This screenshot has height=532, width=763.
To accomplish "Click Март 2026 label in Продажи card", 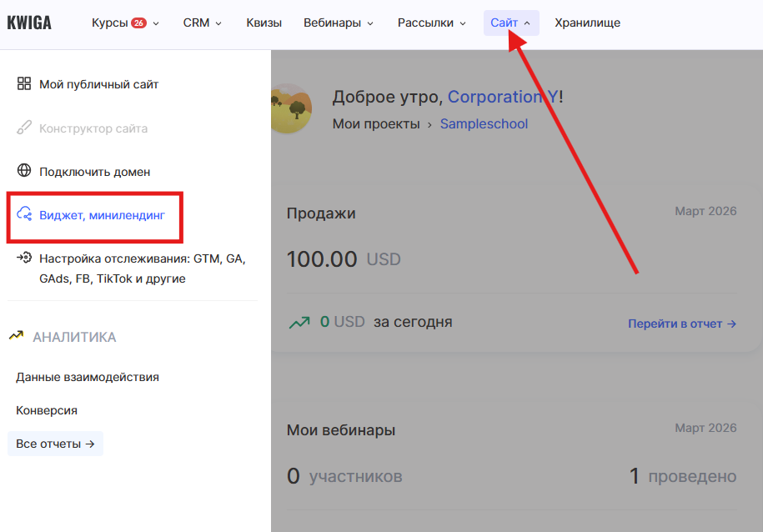I will [705, 211].
